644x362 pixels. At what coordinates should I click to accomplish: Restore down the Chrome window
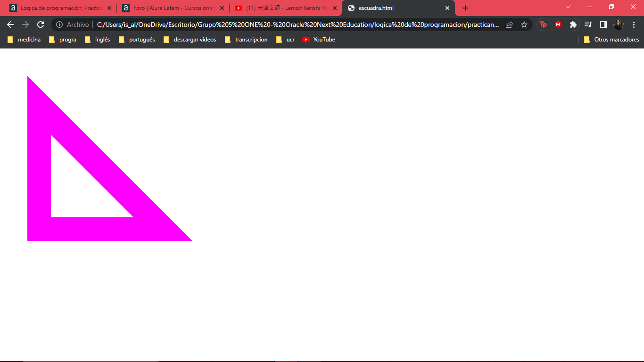(611, 7)
